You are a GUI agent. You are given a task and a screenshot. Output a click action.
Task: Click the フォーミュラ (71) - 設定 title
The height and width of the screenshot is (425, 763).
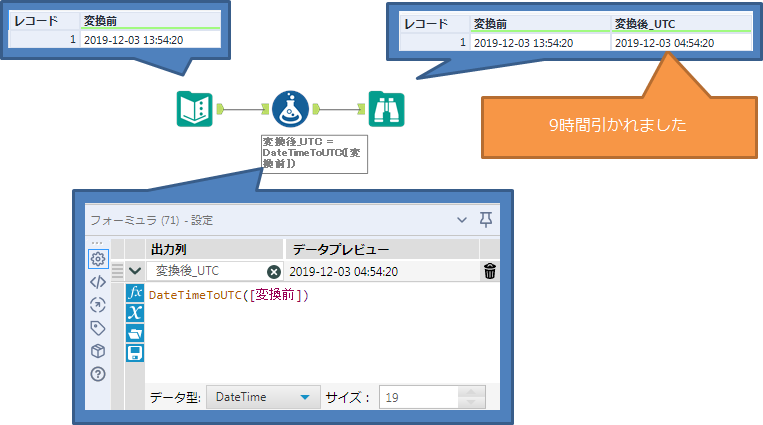coord(152,221)
